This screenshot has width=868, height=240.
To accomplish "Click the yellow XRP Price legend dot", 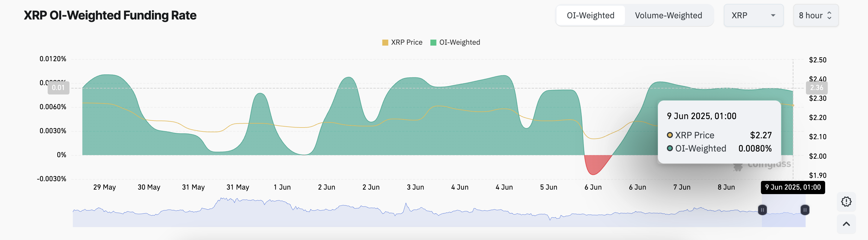I will click(385, 42).
